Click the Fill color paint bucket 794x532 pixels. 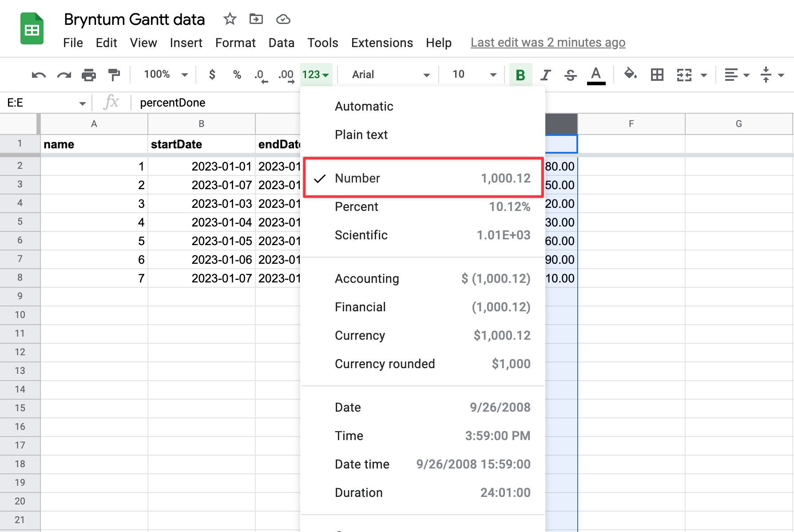630,74
